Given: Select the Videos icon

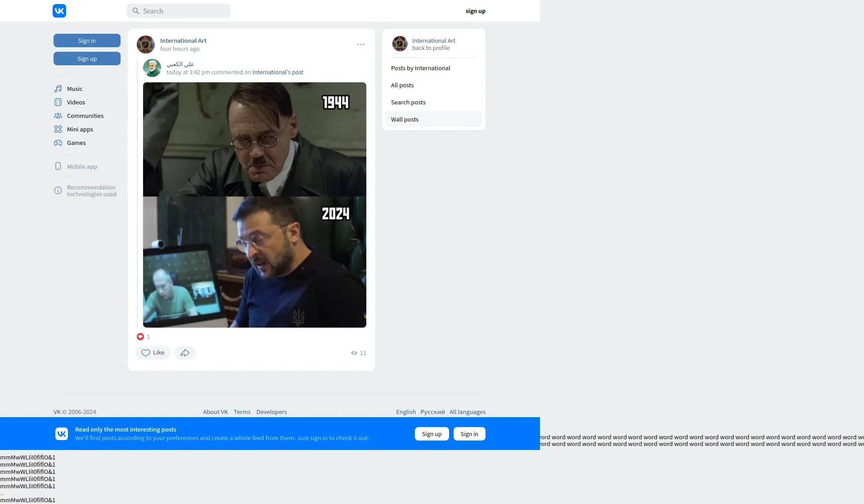Looking at the screenshot, I should click(58, 102).
